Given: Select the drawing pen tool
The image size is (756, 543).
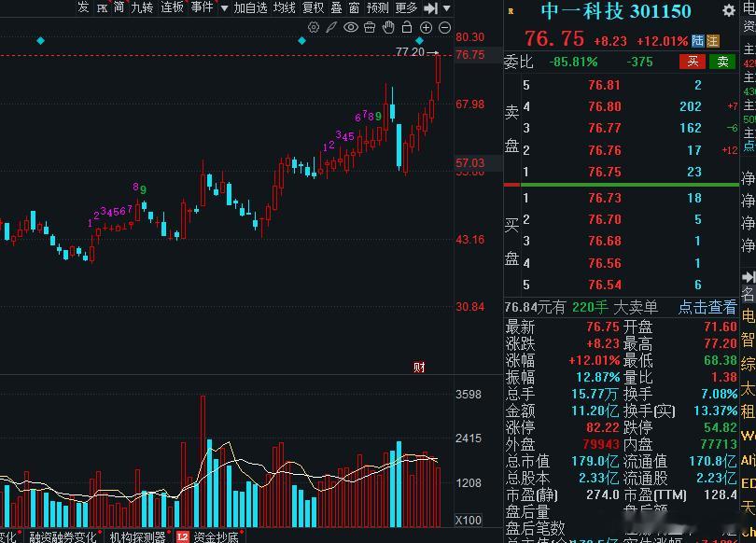Looking at the screenshot, I should coord(331,27).
